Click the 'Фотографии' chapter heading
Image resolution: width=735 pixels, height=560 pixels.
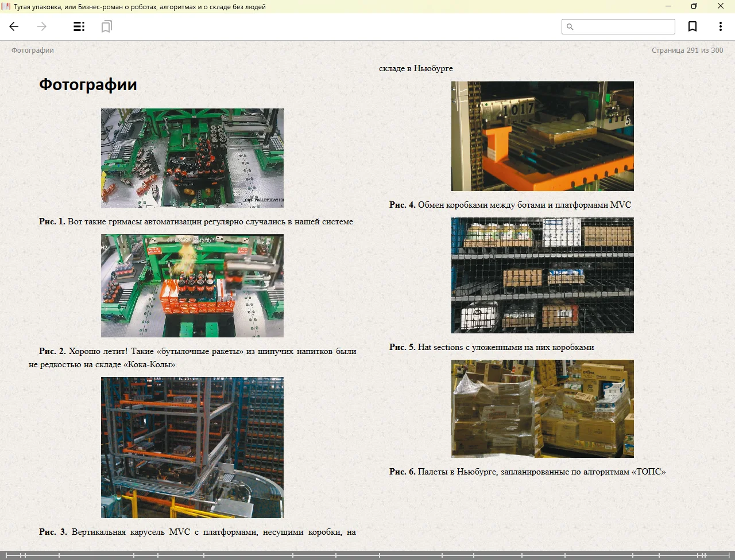(x=88, y=85)
